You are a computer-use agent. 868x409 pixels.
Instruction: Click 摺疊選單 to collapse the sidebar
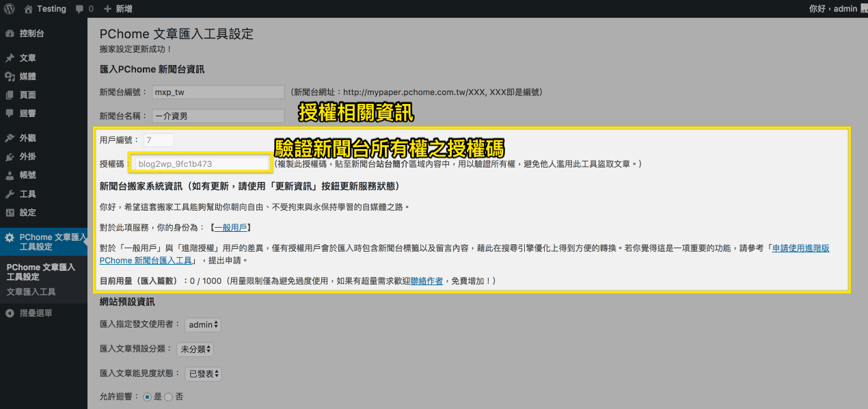pyautogui.click(x=44, y=313)
